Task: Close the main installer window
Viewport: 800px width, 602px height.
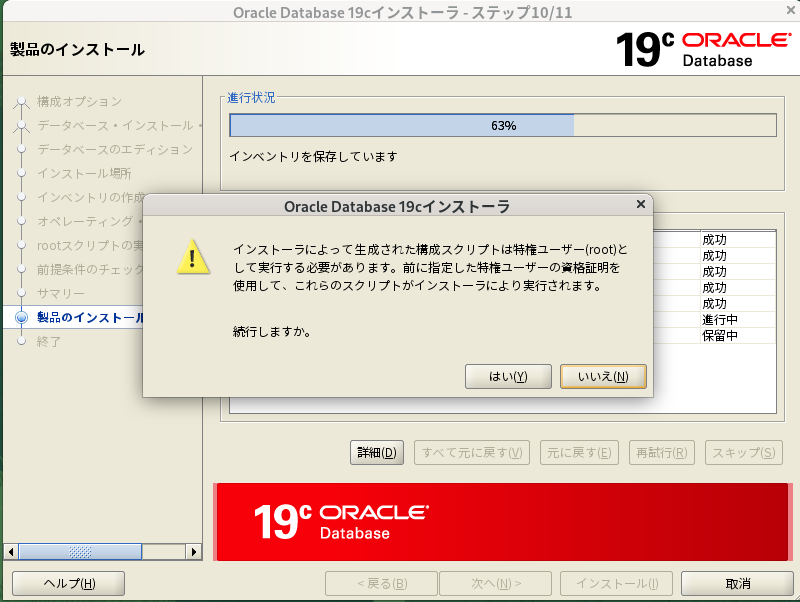Action: point(791,10)
